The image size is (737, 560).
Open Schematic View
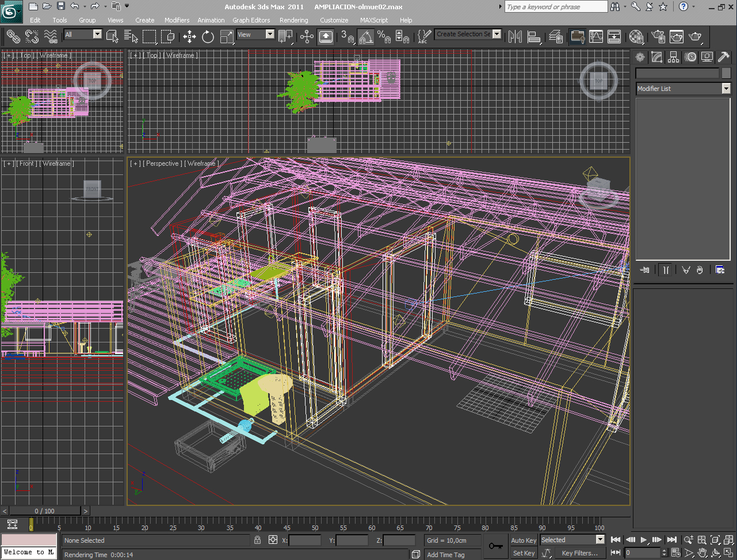pyautogui.click(x=614, y=37)
